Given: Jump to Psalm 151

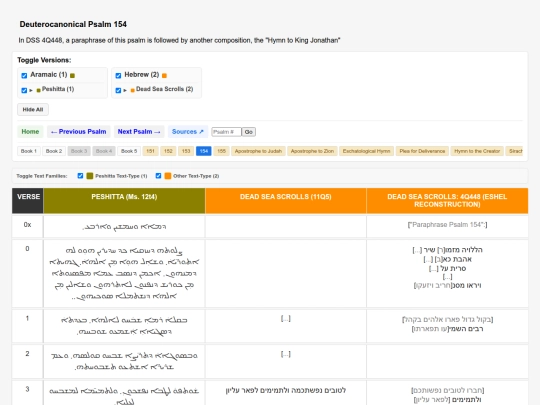Looking at the screenshot, I should (150, 151).
